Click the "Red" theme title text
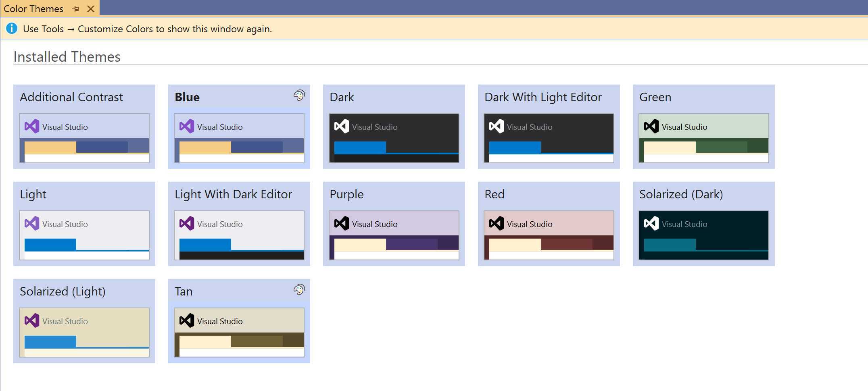 click(495, 194)
